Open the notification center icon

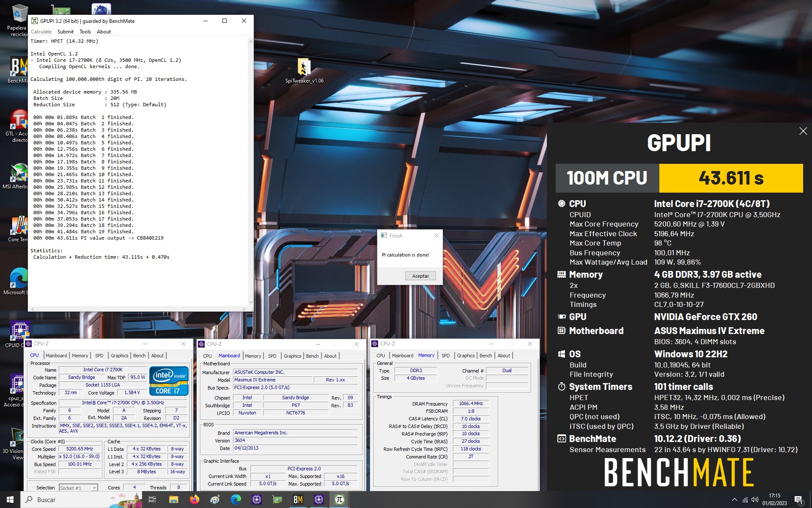(799, 500)
